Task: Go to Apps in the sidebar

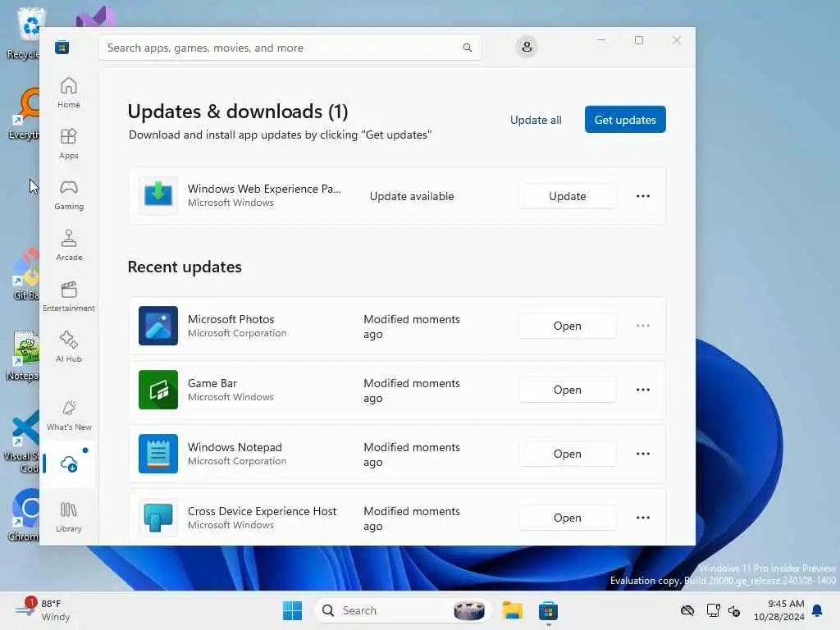Action: pyautogui.click(x=69, y=144)
